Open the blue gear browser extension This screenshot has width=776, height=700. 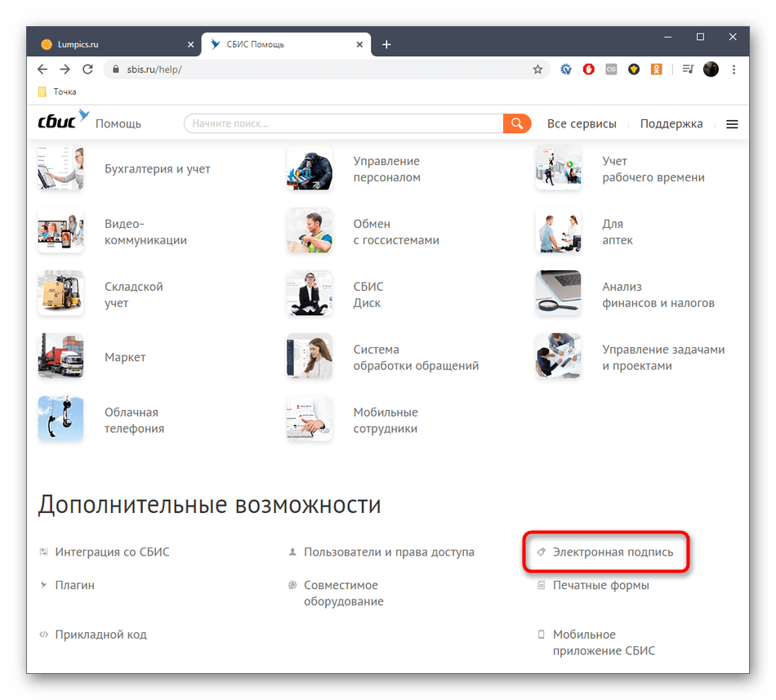point(566,69)
